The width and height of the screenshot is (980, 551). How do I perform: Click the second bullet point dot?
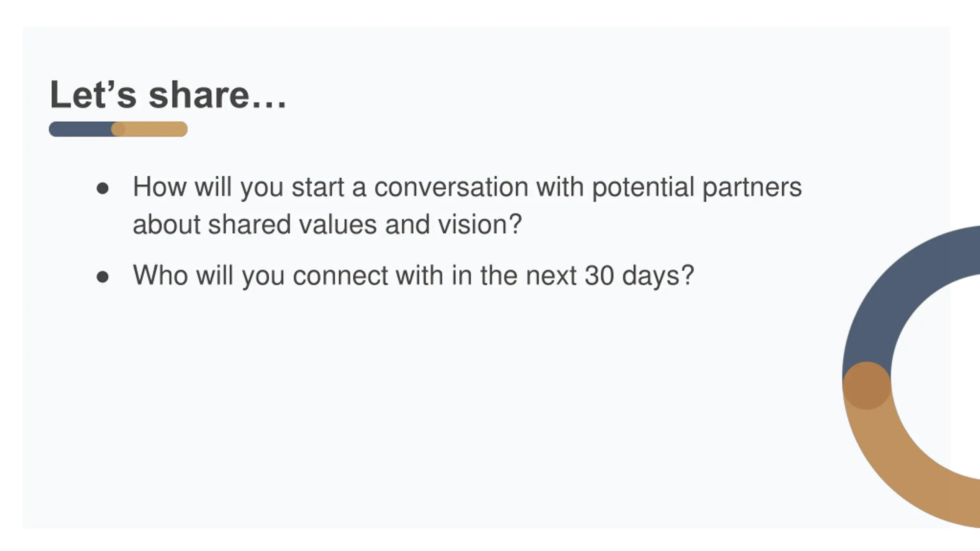[x=103, y=276]
